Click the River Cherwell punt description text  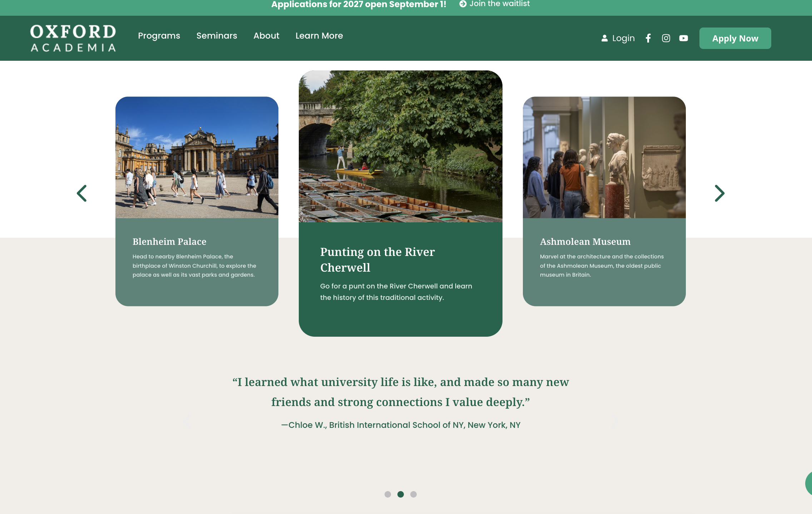coord(396,292)
